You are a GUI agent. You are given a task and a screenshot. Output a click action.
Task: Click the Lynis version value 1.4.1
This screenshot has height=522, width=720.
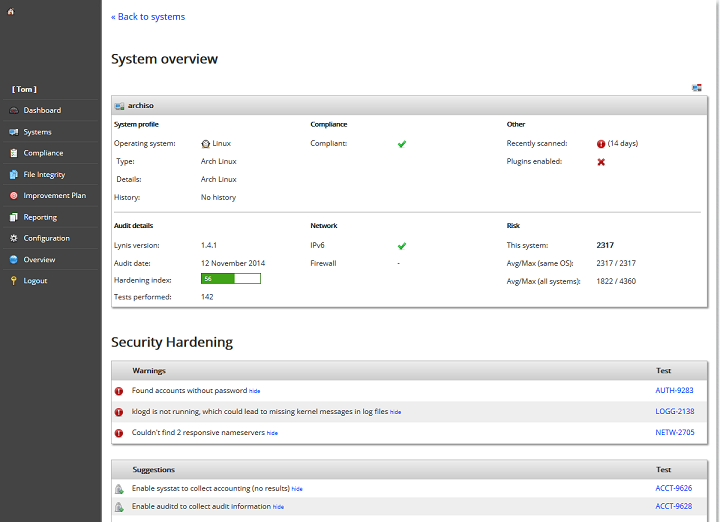click(x=209, y=246)
